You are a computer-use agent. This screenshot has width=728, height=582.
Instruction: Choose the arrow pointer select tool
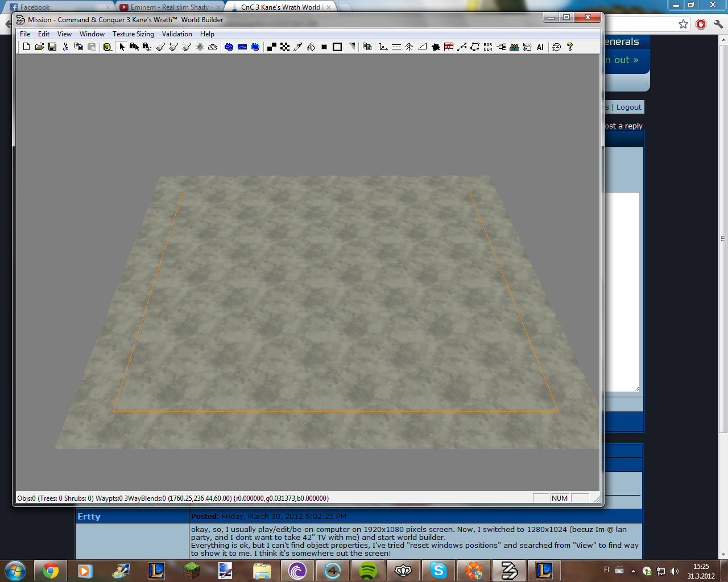click(122, 47)
